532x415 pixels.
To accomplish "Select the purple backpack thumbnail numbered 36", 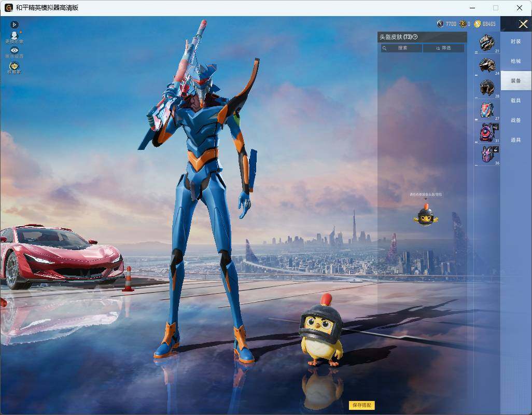I will 487,155.
